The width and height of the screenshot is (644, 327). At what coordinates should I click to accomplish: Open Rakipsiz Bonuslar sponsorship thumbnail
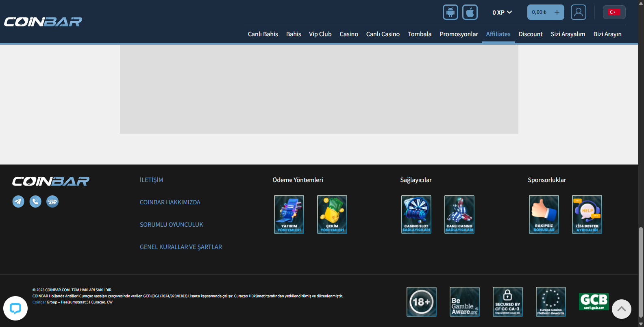[544, 214]
